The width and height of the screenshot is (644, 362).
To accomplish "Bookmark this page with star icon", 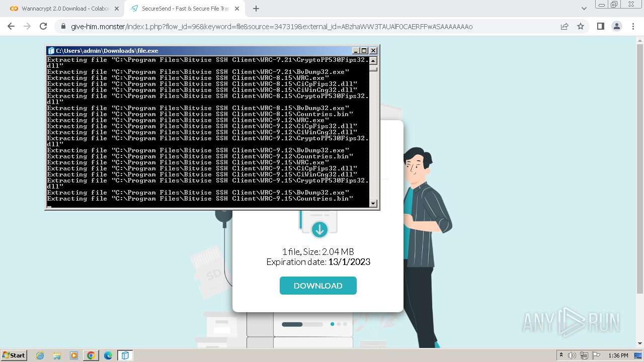I will (x=581, y=26).
